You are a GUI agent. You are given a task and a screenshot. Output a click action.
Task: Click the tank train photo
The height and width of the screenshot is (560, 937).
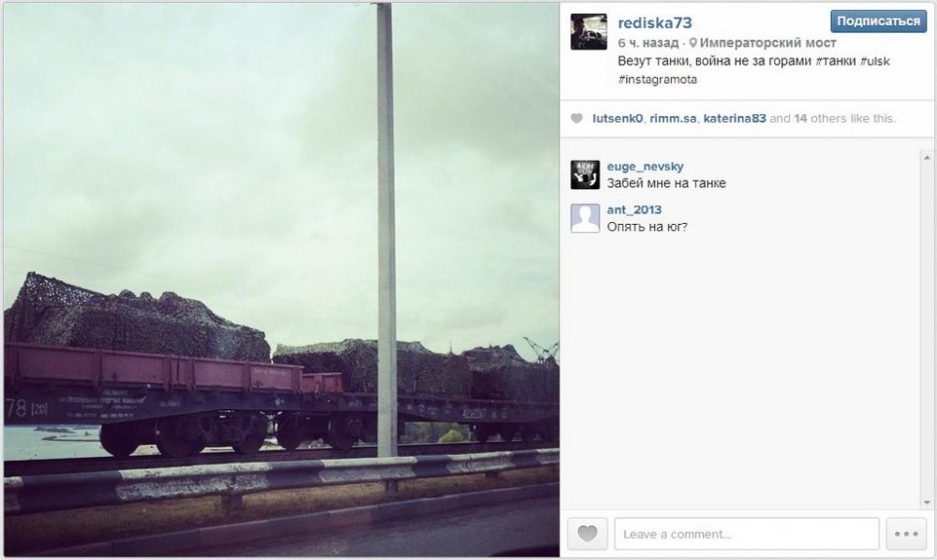[x=281, y=280]
